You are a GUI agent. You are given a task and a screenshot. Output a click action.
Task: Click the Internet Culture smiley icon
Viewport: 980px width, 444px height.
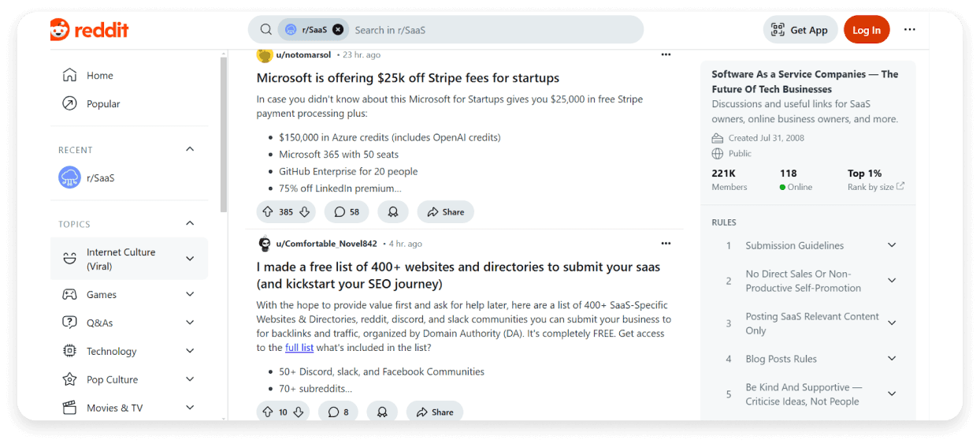[x=69, y=259]
